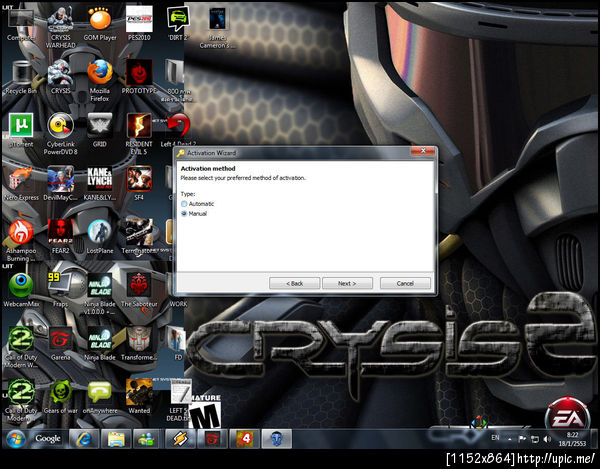
Task: Select Call of Duty icon beside Garena
Action: point(21,348)
